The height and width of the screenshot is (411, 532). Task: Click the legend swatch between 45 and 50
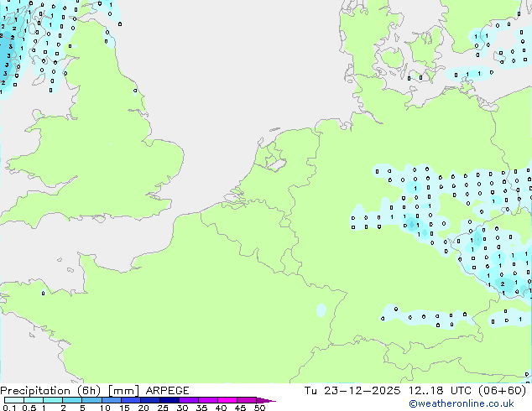[247, 400]
